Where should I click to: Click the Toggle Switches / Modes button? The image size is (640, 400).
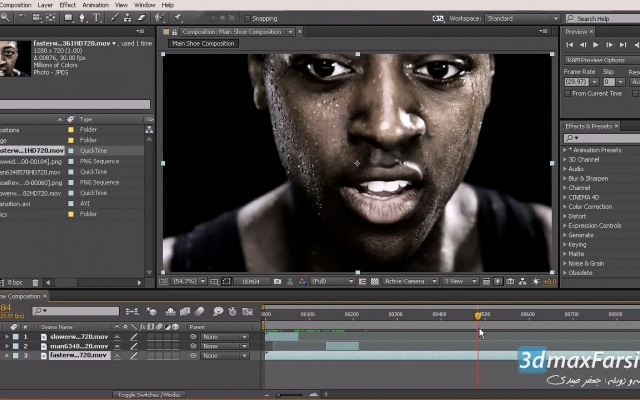pos(149,395)
